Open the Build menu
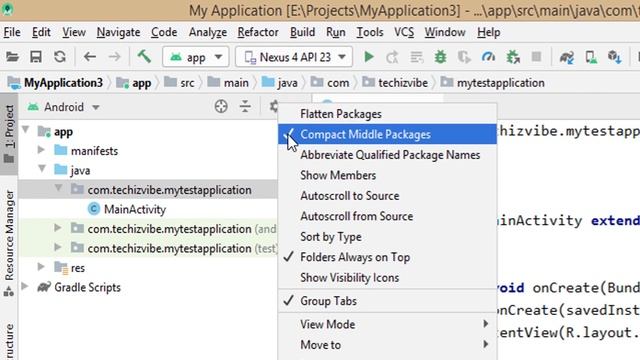Image resolution: width=640 pixels, height=360 pixels. point(302,32)
